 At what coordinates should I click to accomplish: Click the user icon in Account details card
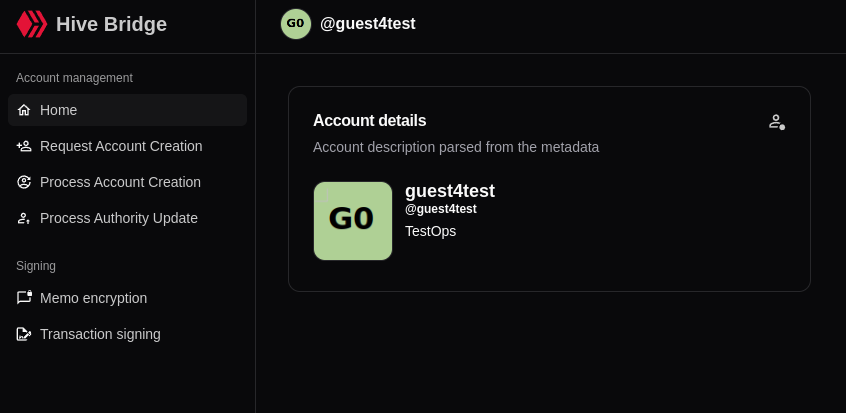777,122
